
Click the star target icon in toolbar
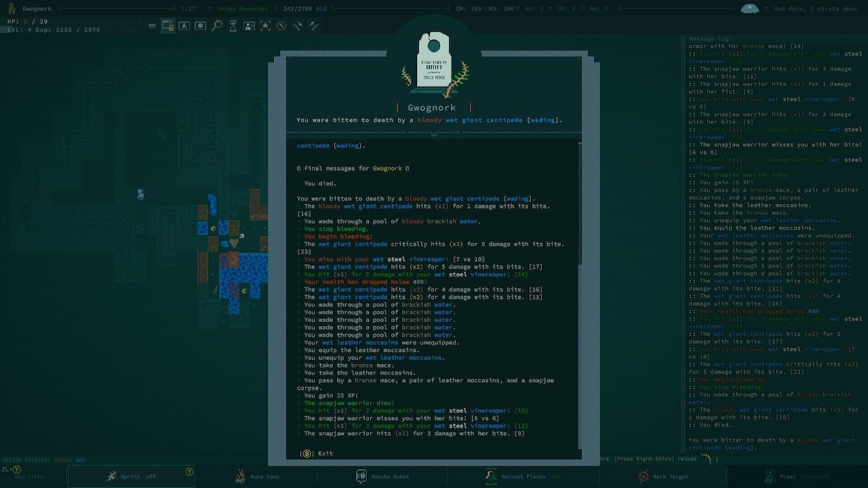pyautogui.click(x=265, y=26)
